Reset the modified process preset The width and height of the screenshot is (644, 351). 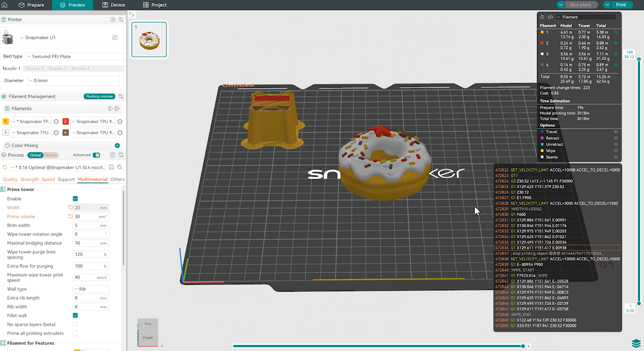(x=5, y=167)
